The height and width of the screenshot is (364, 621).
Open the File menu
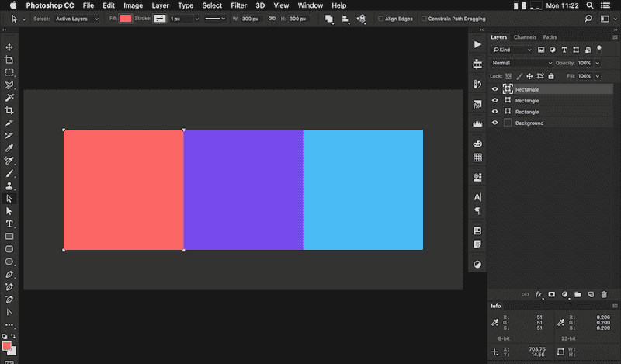point(88,5)
